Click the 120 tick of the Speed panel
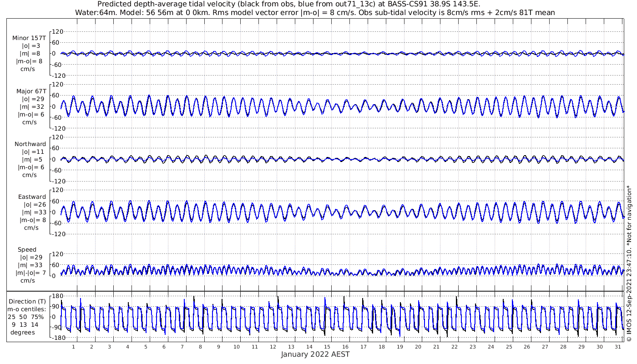 pyautogui.click(x=57, y=254)
